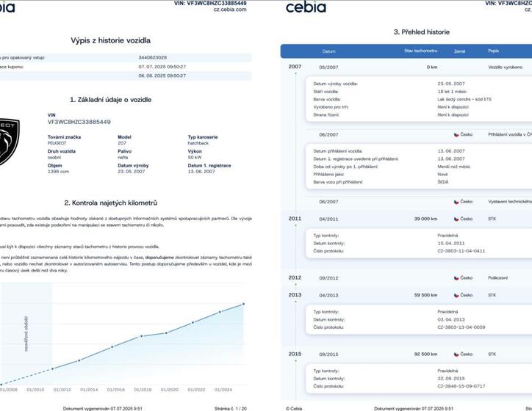Screen dimensions: 532x411
Task: Select the date 06. 08. 2025 09:50:27
Action: point(162,76)
